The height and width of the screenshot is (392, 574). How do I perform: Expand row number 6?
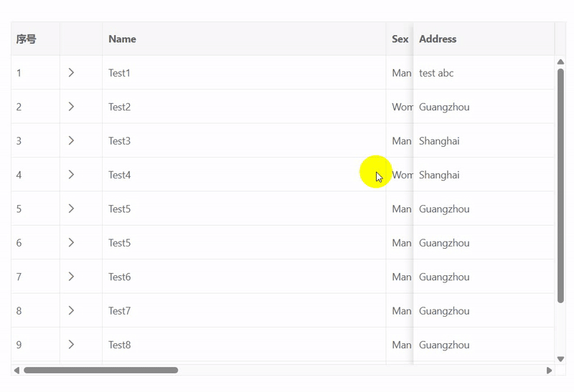click(71, 243)
